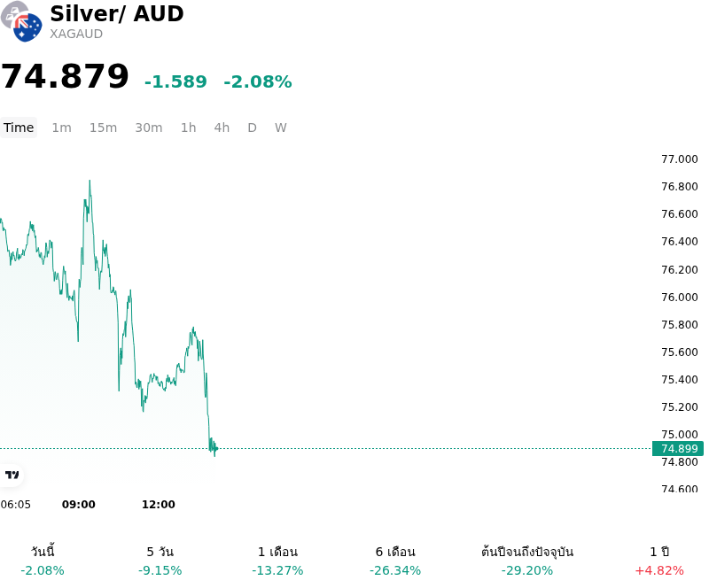Click the Silver/ AUD title

[x=117, y=13]
